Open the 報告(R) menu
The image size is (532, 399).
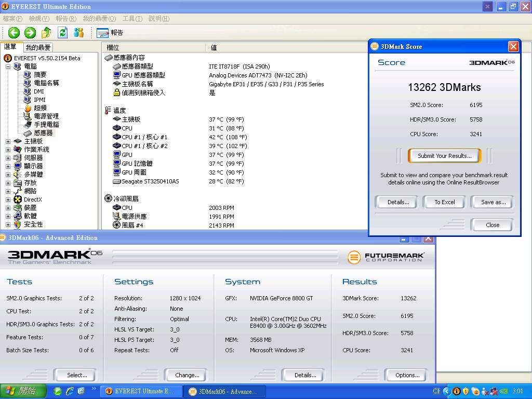tap(66, 19)
